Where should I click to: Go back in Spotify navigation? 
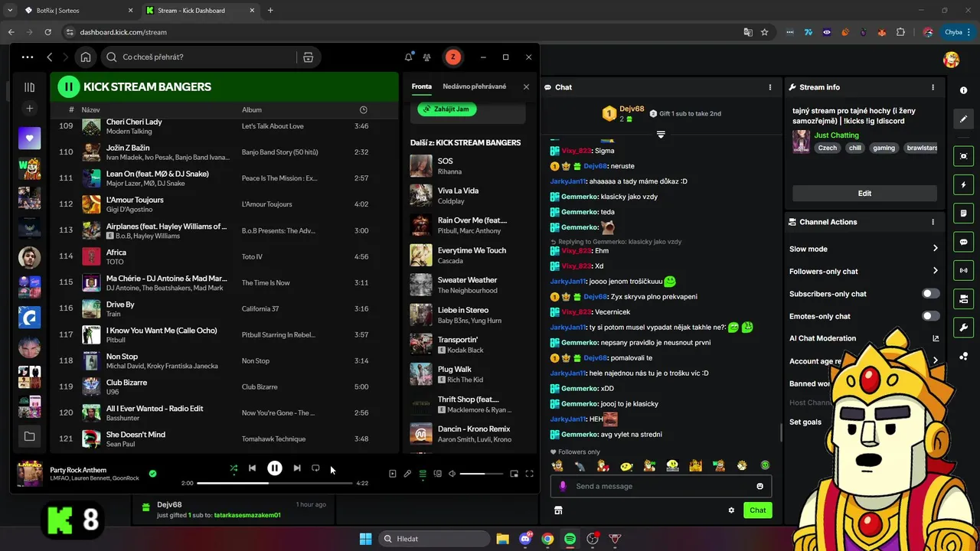50,57
